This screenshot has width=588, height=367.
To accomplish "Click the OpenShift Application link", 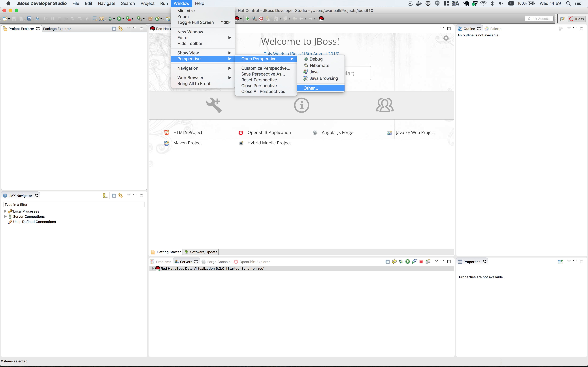I will 269,133.
